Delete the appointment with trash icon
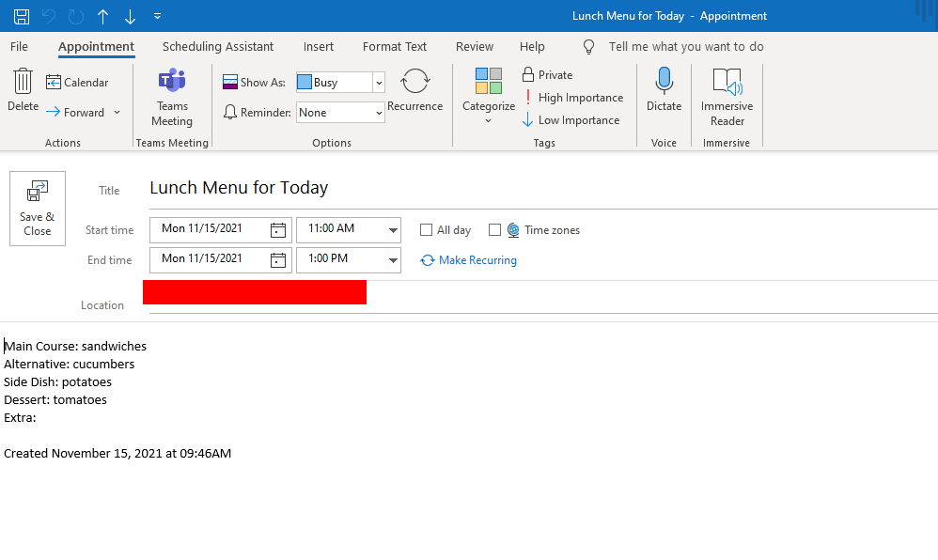This screenshot has width=938, height=560. point(23,90)
